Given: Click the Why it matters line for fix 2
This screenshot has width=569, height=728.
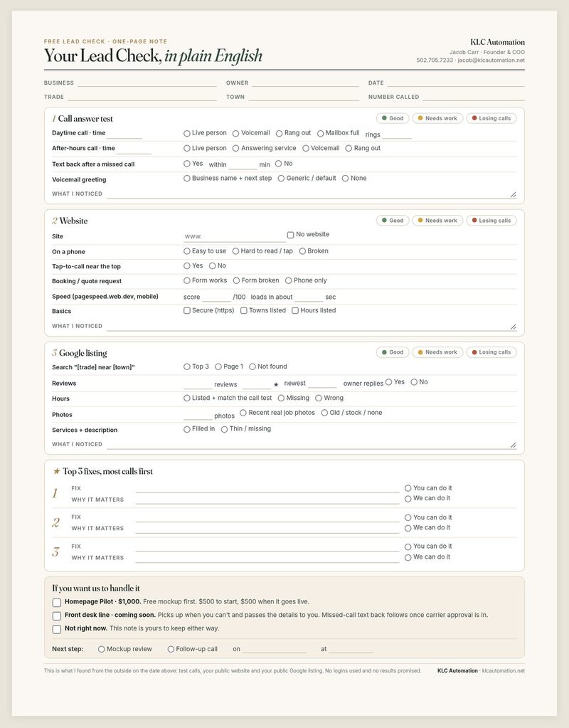Looking at the screenshot, I should click(x=267, y=528).
